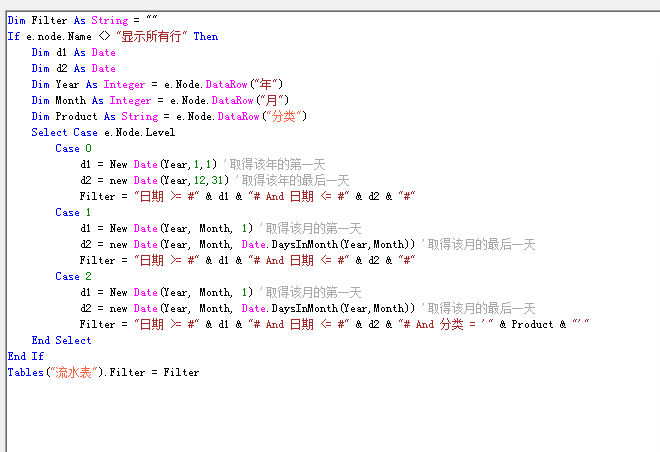
Task: Click the 'End Select' line
Action: coord(61,340)
